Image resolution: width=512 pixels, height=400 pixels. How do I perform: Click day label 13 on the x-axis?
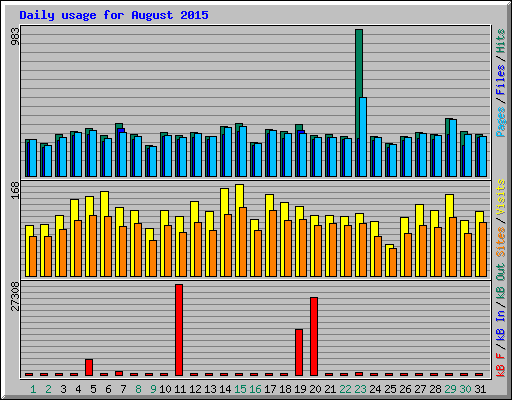[x=210, y=389]
